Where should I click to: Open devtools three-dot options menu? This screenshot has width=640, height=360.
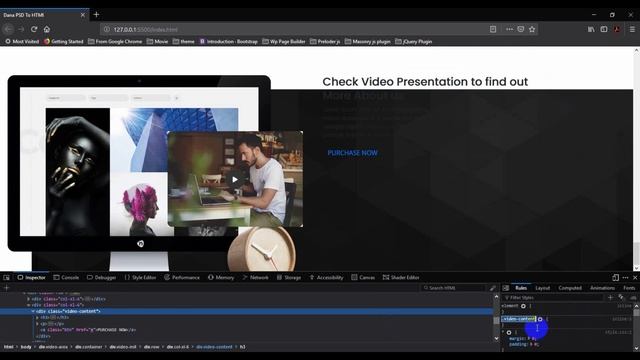(625, 278)
